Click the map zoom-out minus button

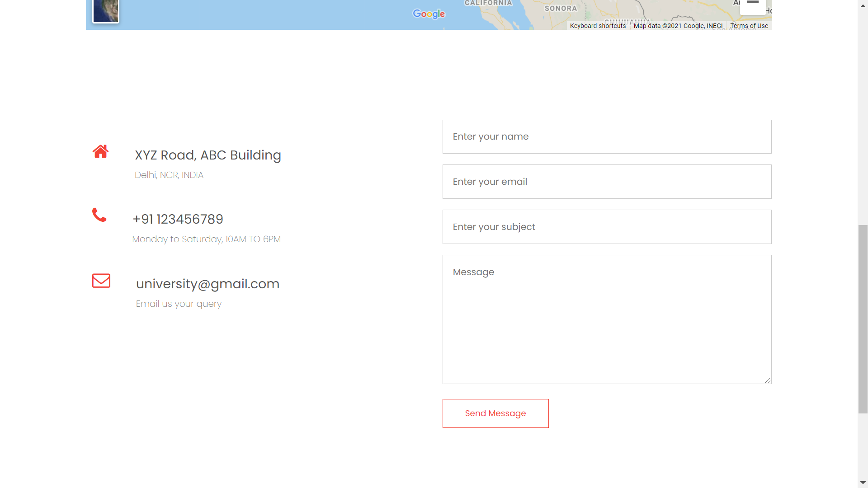752,2
